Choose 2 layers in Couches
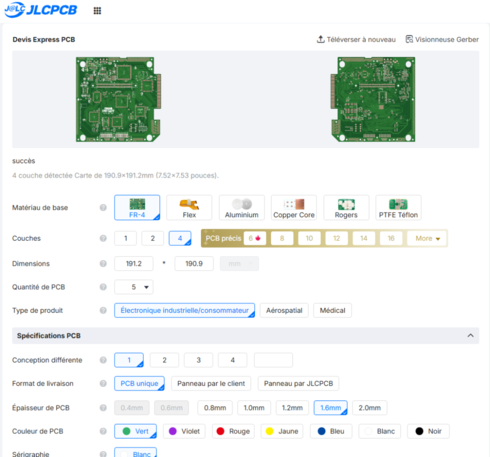The height and width of the screenshot is (457, 490). 153,238
